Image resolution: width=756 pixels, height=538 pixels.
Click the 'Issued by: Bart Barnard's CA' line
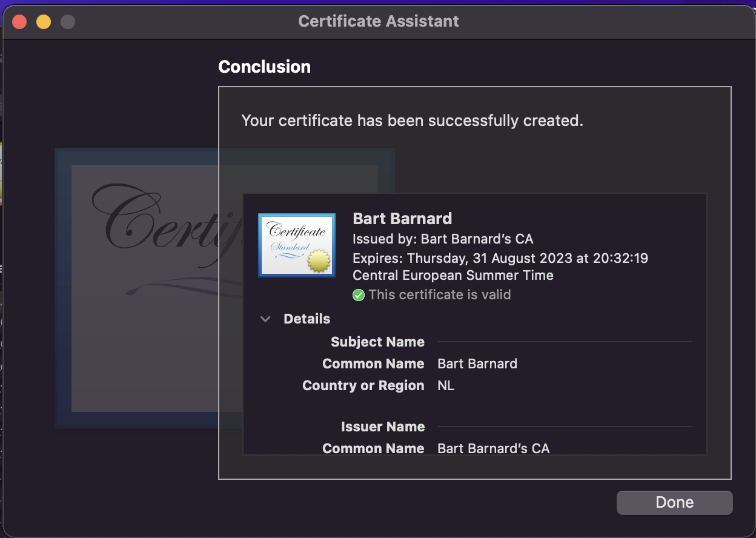(443, 239)
